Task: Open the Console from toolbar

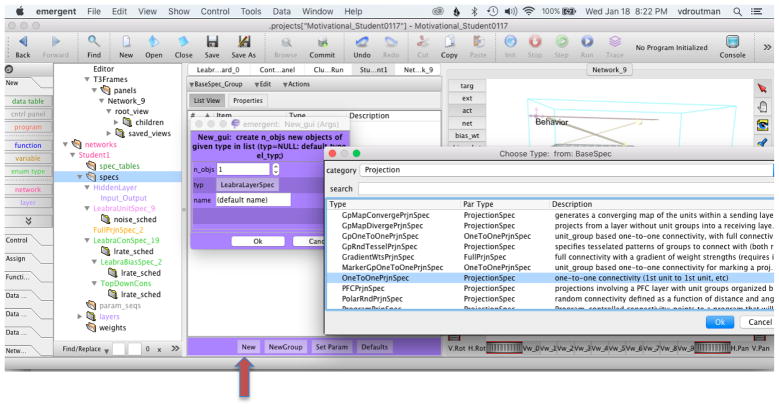Action: point(733,44)
